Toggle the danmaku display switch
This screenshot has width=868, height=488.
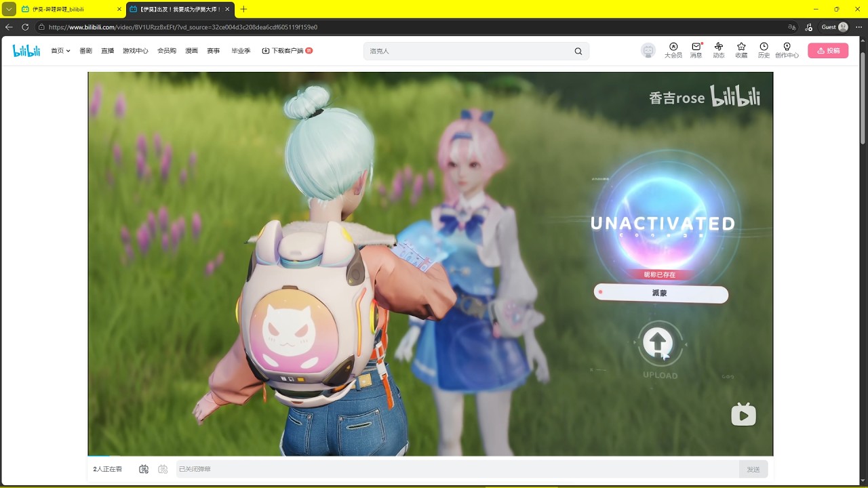pos(144,469)
